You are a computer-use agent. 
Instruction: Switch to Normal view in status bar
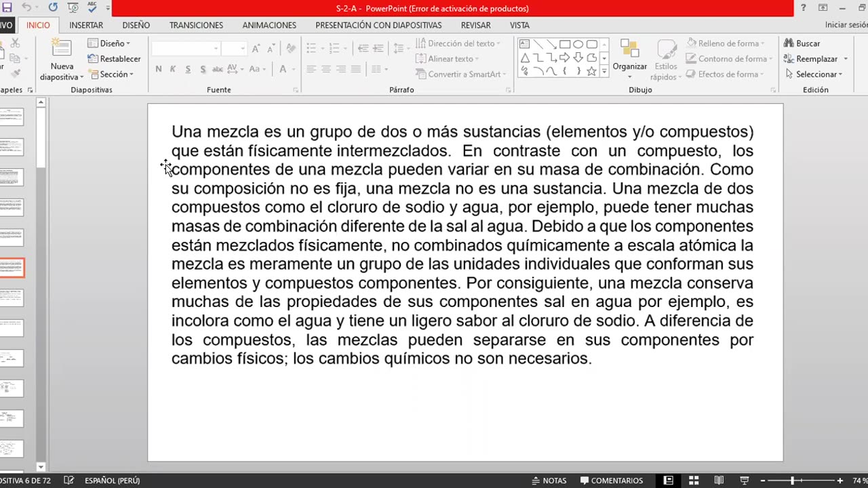tap(668, 481)
